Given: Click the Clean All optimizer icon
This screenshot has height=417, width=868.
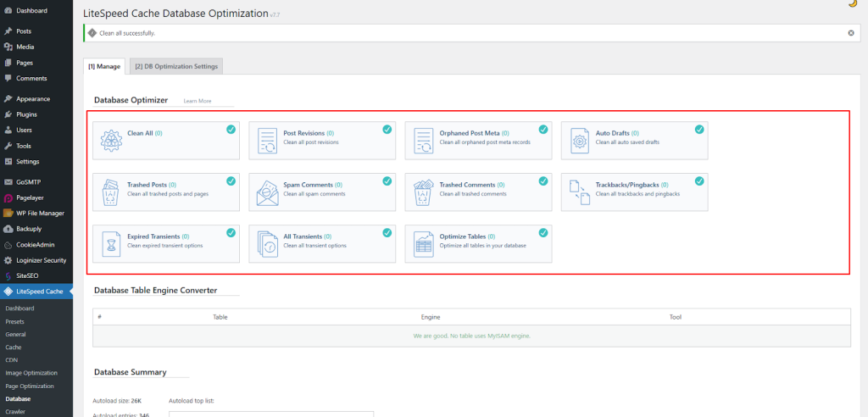Looking at the screenshot, I should point(112,140).
